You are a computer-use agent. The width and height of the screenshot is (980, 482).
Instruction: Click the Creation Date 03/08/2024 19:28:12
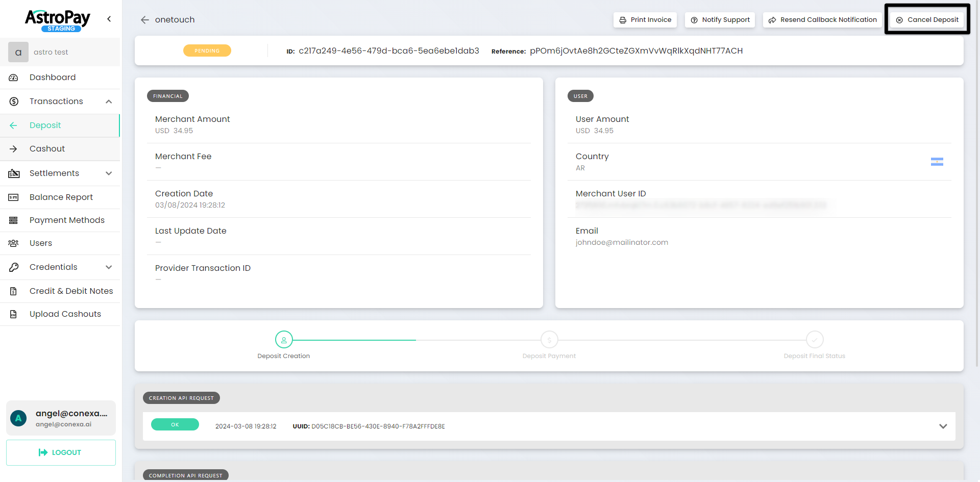190,205
